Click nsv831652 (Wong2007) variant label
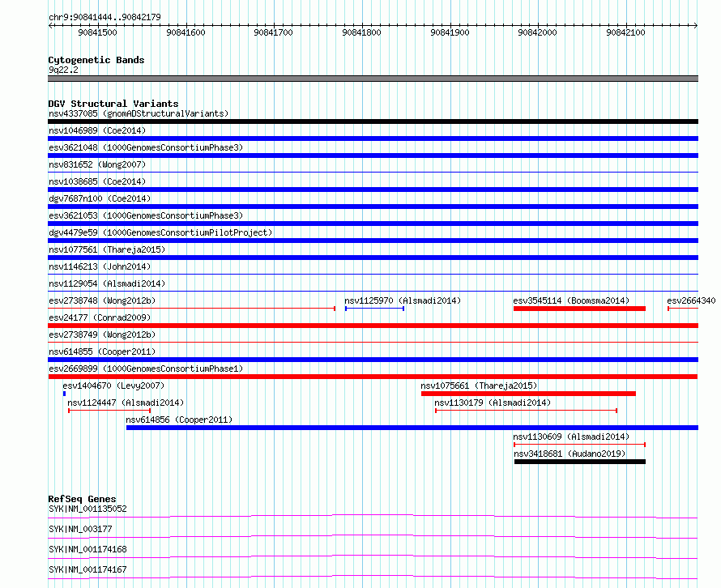 coord(97,164)
